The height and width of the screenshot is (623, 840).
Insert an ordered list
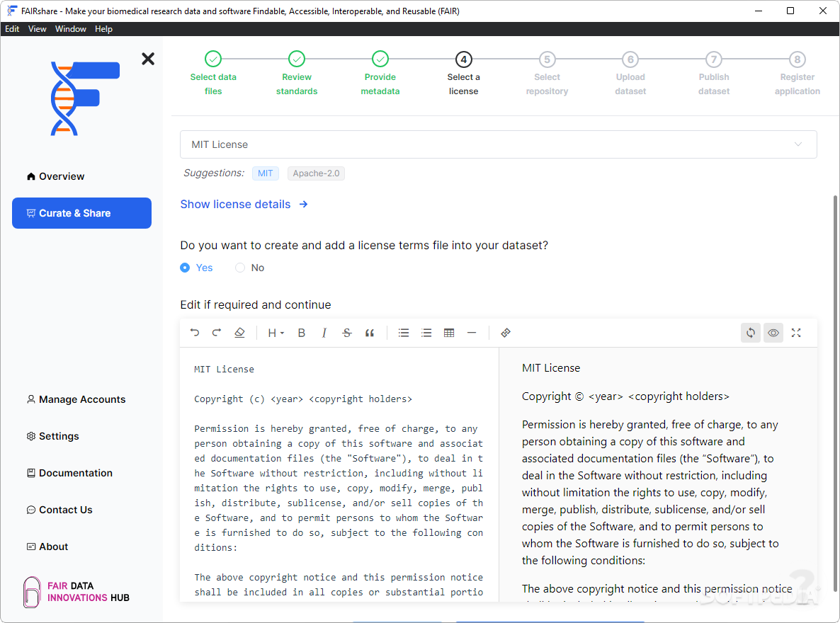pyautogui.click(x=426, y=333)
